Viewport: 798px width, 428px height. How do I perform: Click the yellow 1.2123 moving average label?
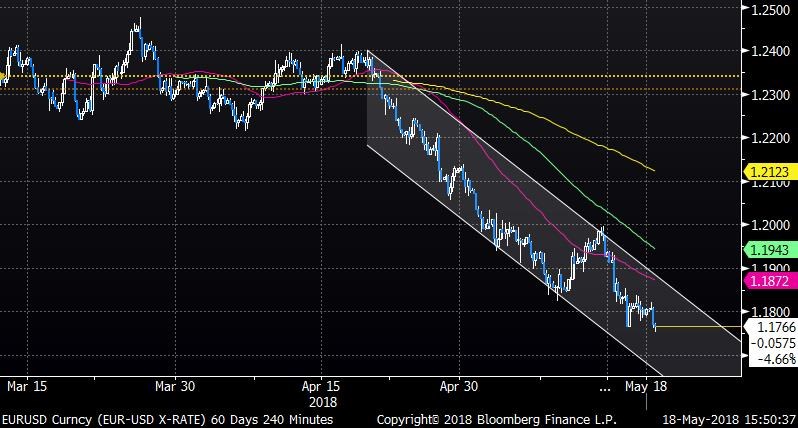tap(770, 172)
